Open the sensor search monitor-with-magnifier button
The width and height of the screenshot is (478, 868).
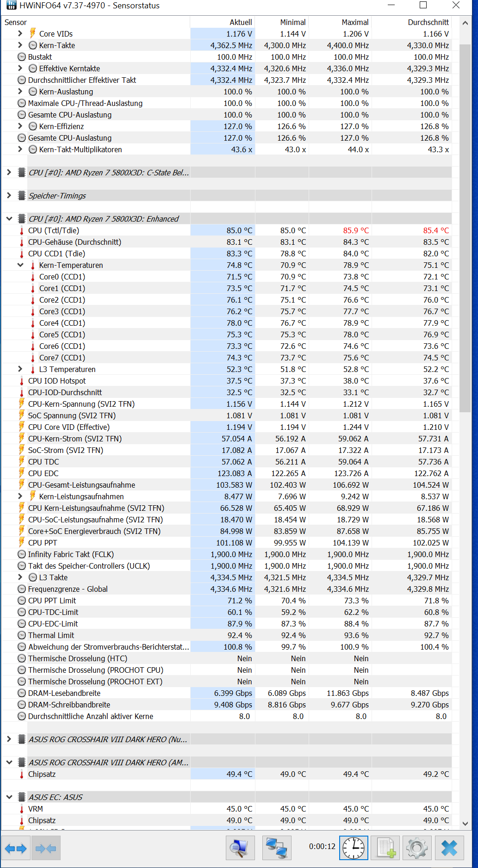tap(240, 848)
